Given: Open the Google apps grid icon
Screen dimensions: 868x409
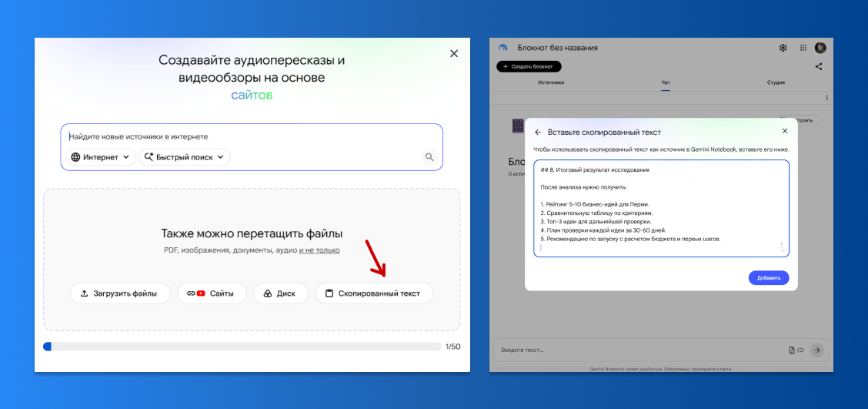Looking at the screenshot, I should click(803, 48).
